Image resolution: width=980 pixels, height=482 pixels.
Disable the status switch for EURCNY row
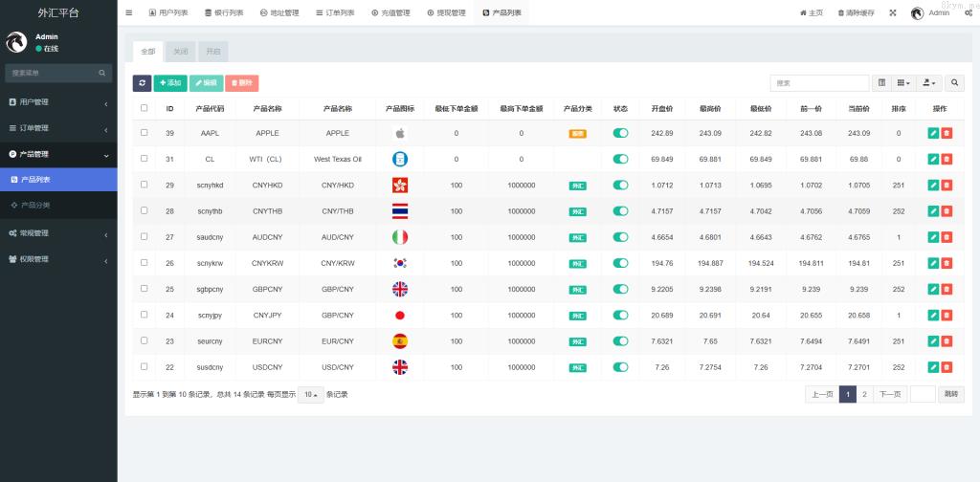[x=620, y=340]
